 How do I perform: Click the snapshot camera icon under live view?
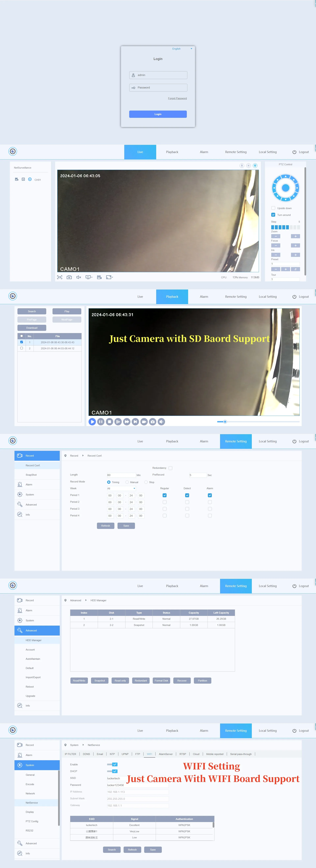pyautogui.click(x=69, y=277)
